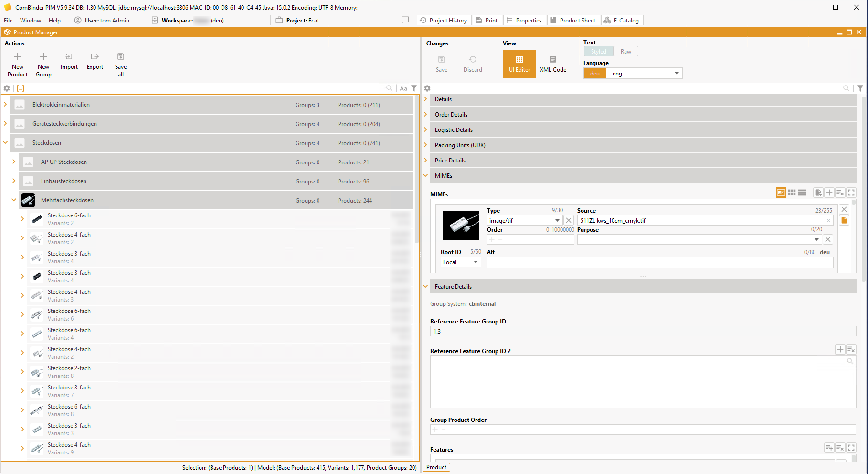Click the E-Catalog button
The image size is (868, 474).
click(x=622, y=21)
